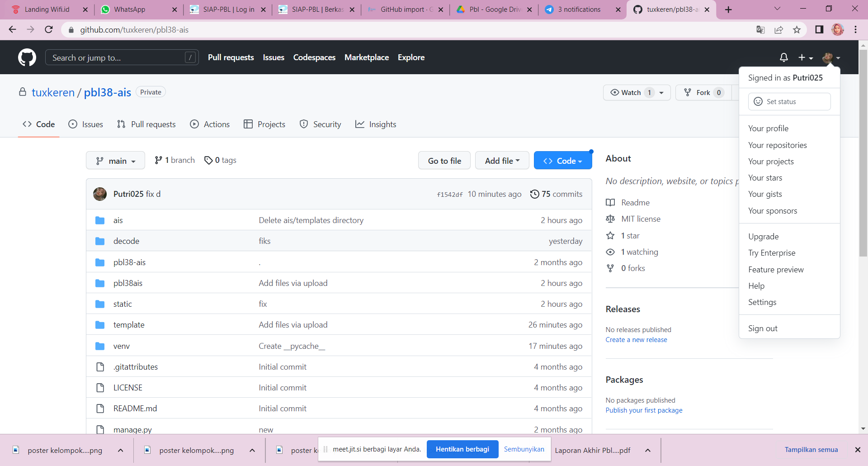Open manage.py file
The height and width of the screenshot is (466, 868).
tap(132, 429)
